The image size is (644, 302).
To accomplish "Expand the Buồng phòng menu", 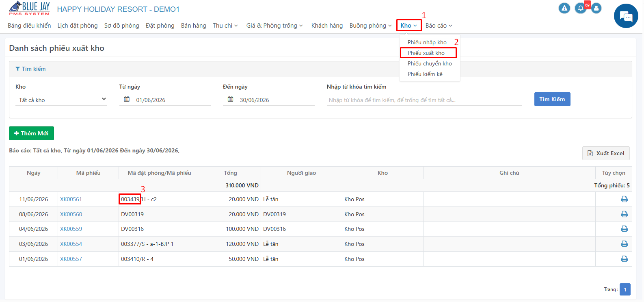I will tap(371, 26).
